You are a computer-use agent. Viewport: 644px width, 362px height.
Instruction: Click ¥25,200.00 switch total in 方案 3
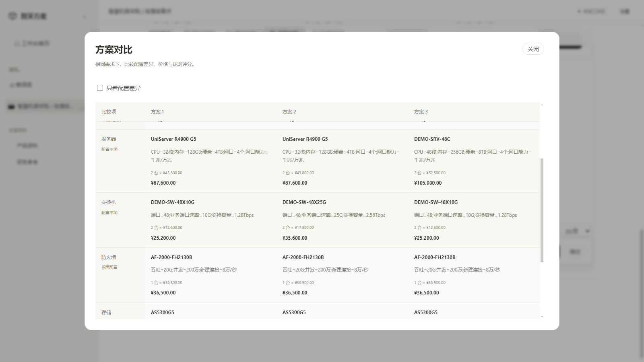tap(426, 238)
